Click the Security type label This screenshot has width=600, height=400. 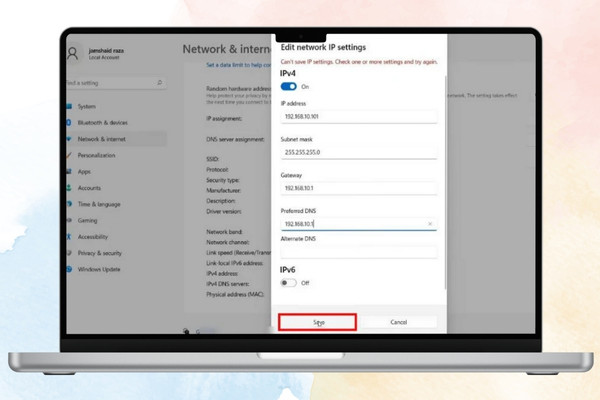point(223,180)
